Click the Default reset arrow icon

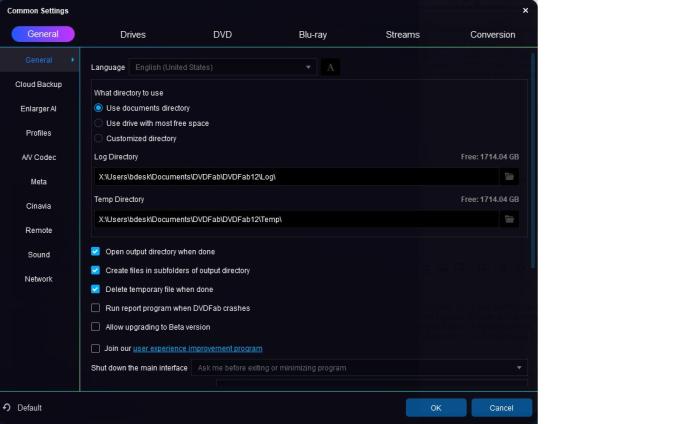coord(7,407)
